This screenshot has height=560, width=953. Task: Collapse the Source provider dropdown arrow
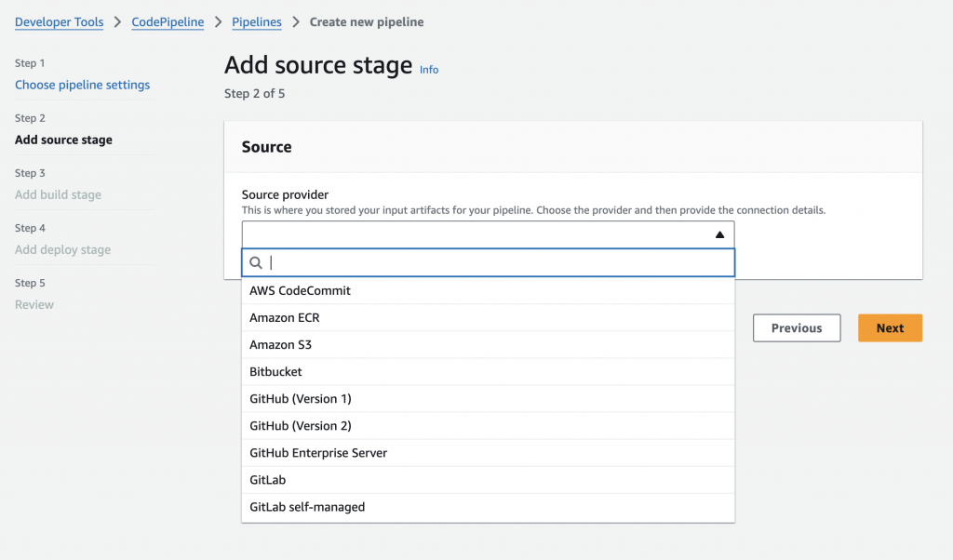click(x=719, y=234)
